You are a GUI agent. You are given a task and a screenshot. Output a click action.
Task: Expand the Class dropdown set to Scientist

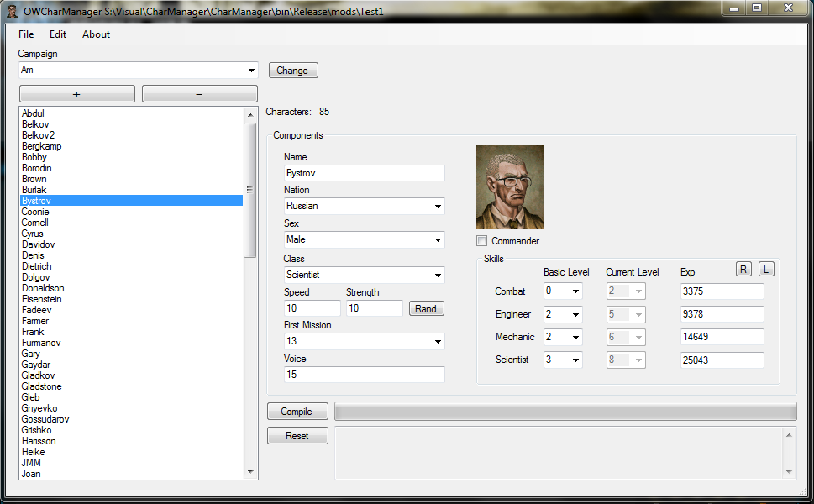click(x=438, y=275)
